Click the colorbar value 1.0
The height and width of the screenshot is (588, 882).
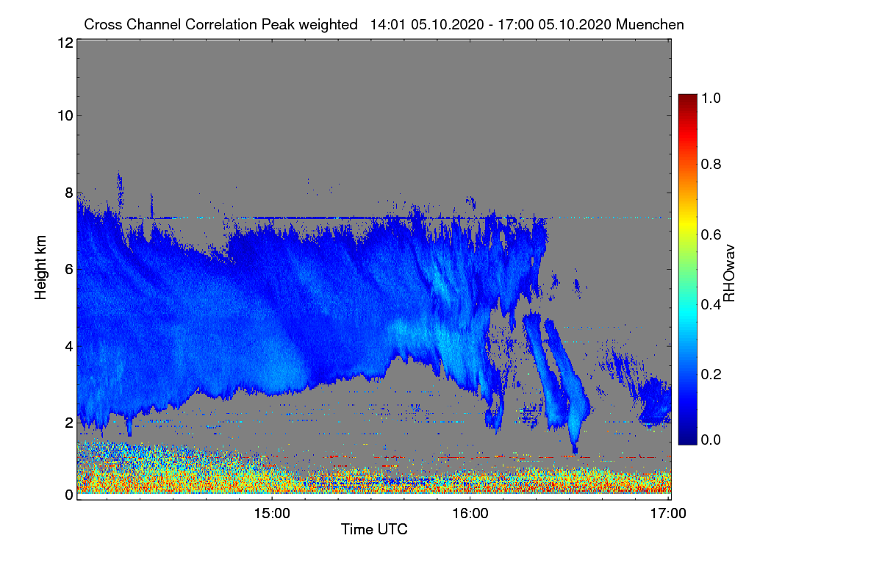(x=711, y=97)
